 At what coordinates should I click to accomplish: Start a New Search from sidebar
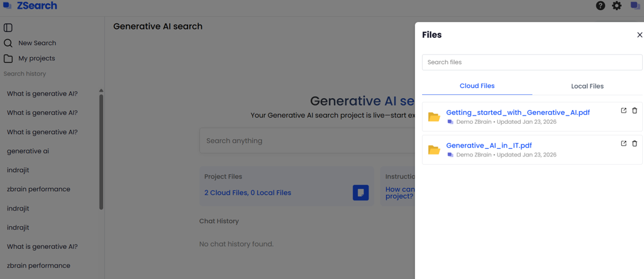(x=36, y=43)
